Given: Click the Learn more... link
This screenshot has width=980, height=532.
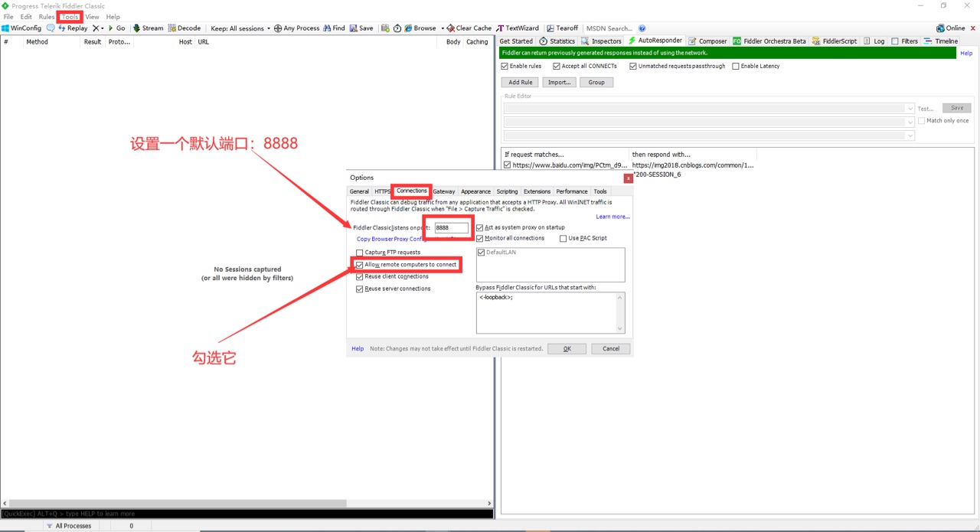Looking at the screenshot, I should (612, 217).
